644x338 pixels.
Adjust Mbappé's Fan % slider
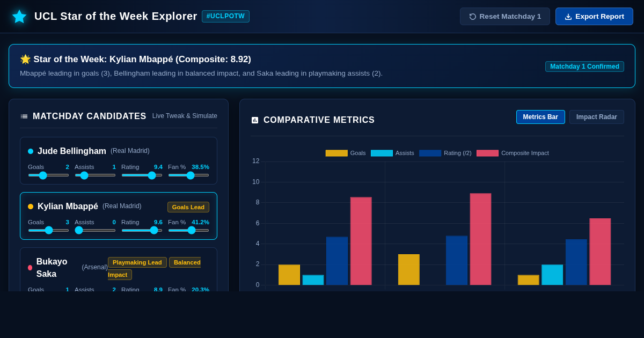(188, 230)
